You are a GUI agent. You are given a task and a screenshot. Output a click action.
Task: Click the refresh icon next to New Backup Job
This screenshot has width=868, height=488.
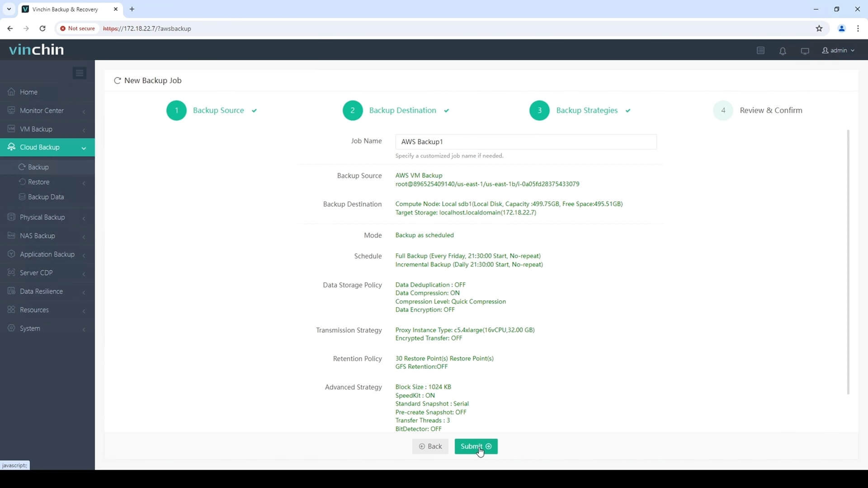pos(117,80)
